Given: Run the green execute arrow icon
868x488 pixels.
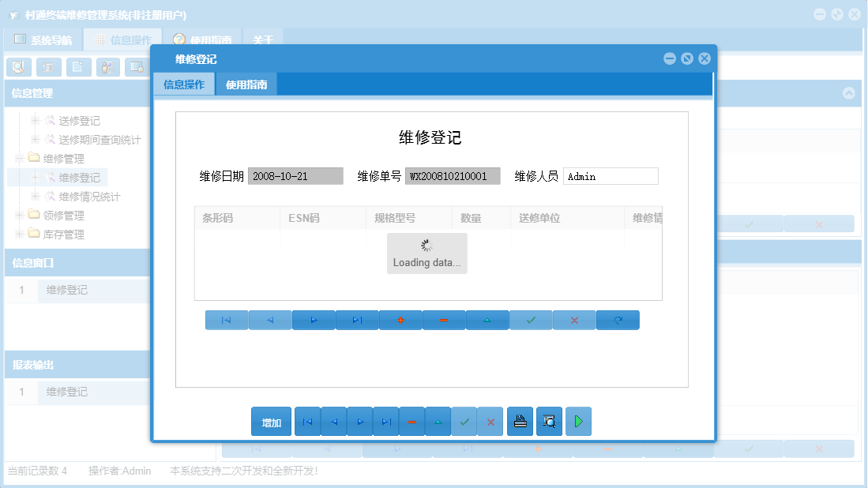Looking at the screenshot, I should coord(578,421).
